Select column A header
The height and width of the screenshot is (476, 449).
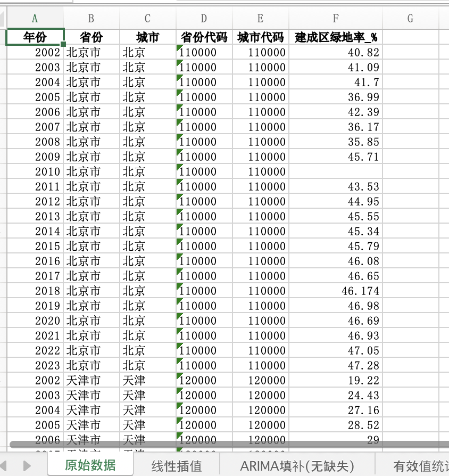(x=35, y=19)
